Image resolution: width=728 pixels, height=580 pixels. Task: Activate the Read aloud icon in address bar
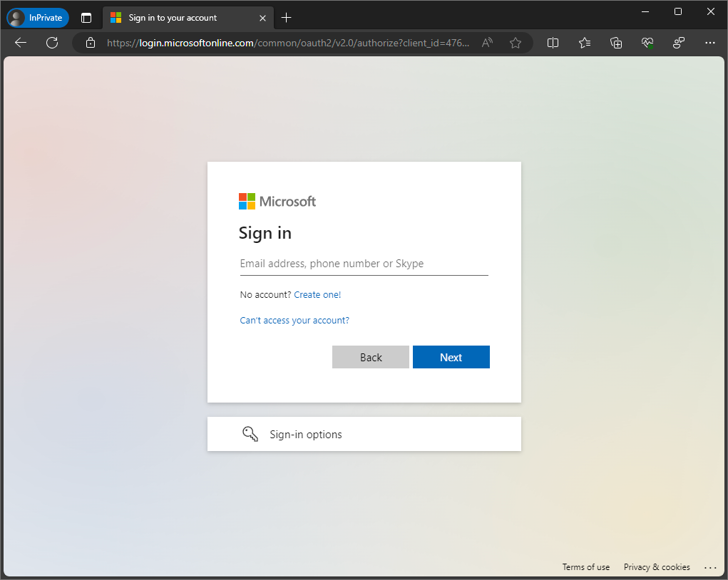click(x=488, y=43)
